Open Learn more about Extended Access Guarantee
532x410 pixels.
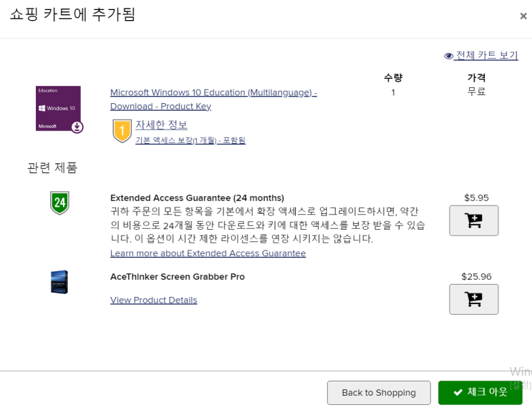[208, 253]
